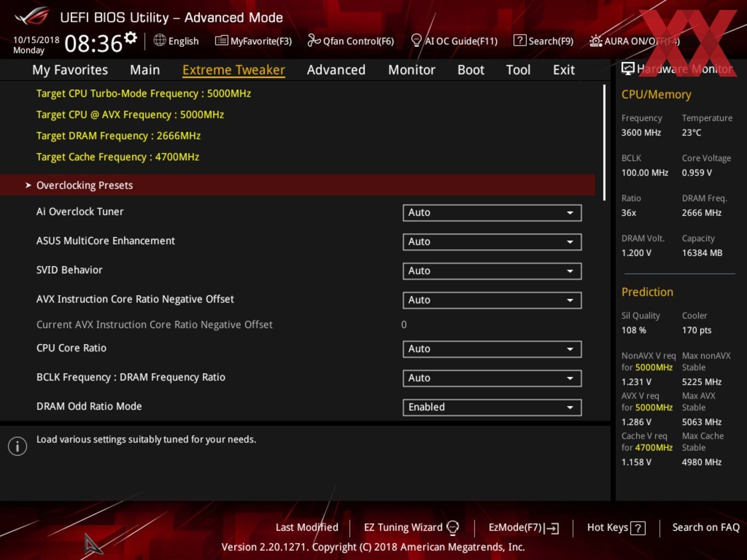Screen dimensions: 747x560
Task: Select the Exit tab
Action: (x=564, y=70)
